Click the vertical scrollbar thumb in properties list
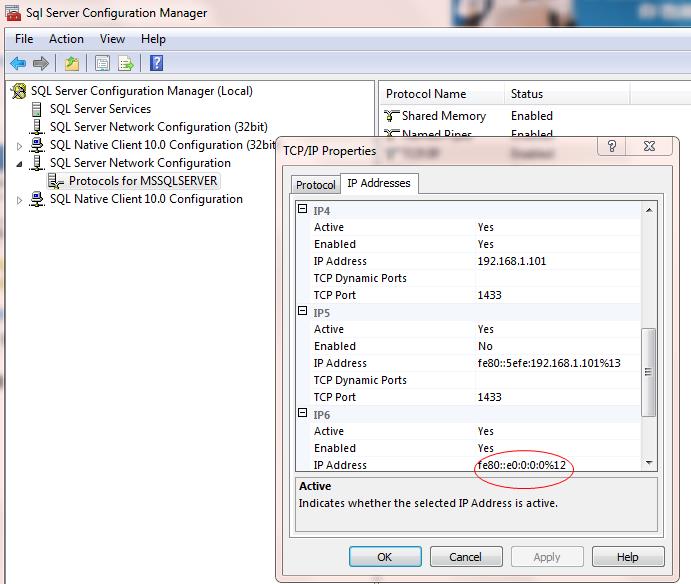 pyautogui.click(x=648, y=372)
